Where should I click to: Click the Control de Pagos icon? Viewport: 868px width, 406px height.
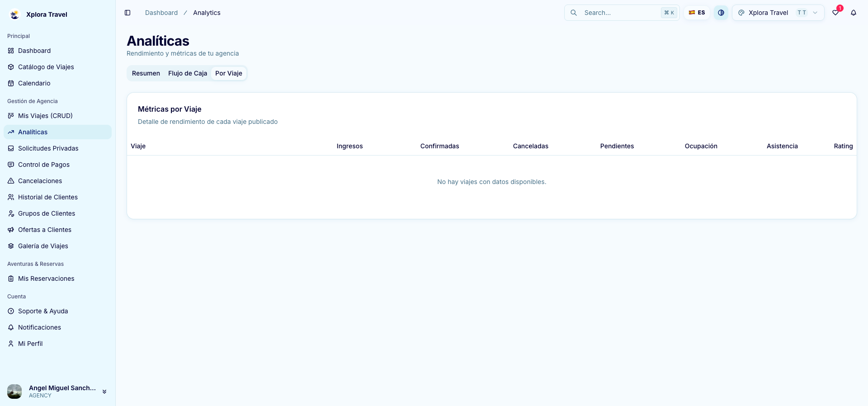pos(11,165)
